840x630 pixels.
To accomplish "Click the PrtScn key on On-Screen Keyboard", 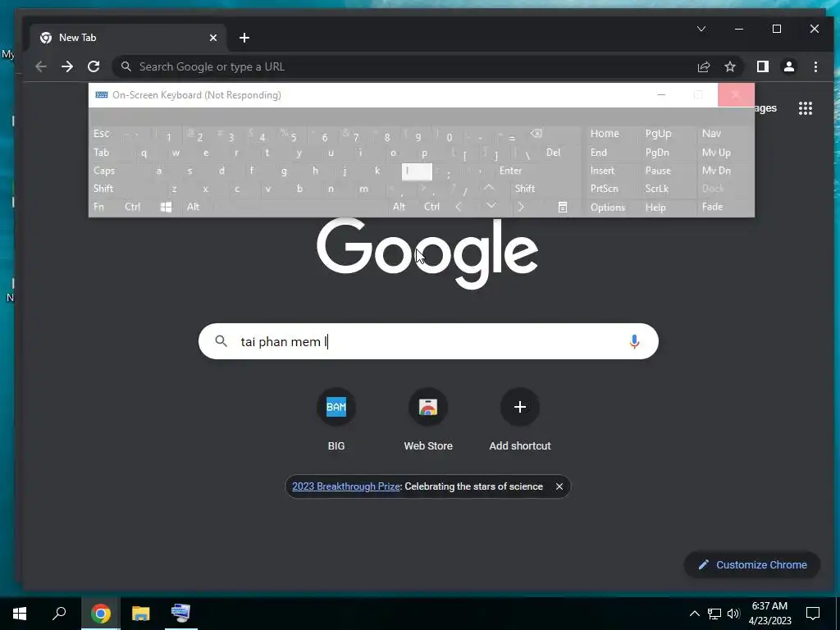I will click(x=605, y=189).
